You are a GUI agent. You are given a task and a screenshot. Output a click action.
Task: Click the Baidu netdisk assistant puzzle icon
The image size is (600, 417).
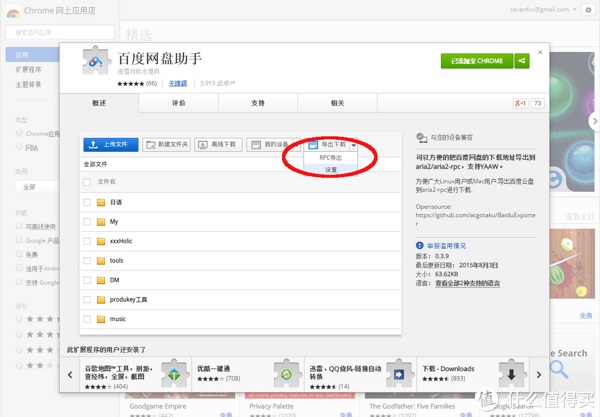(95, 60)
